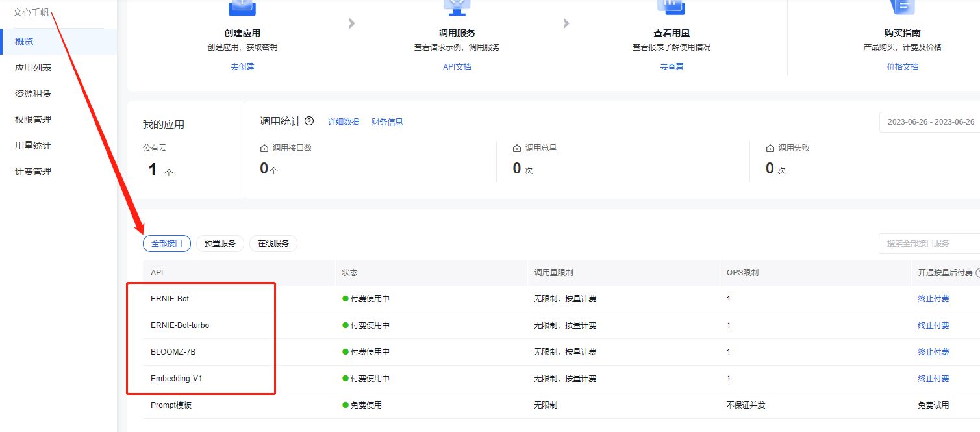The height and width of the screenshot is (432, 980).
Task: Click the 购买指南 document icon
Action: 902,6
